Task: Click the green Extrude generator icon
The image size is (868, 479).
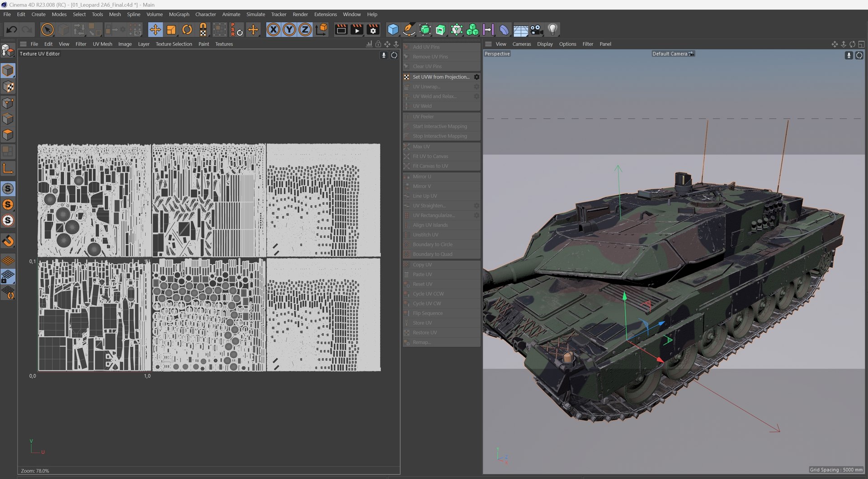Action: click(440, 30)
